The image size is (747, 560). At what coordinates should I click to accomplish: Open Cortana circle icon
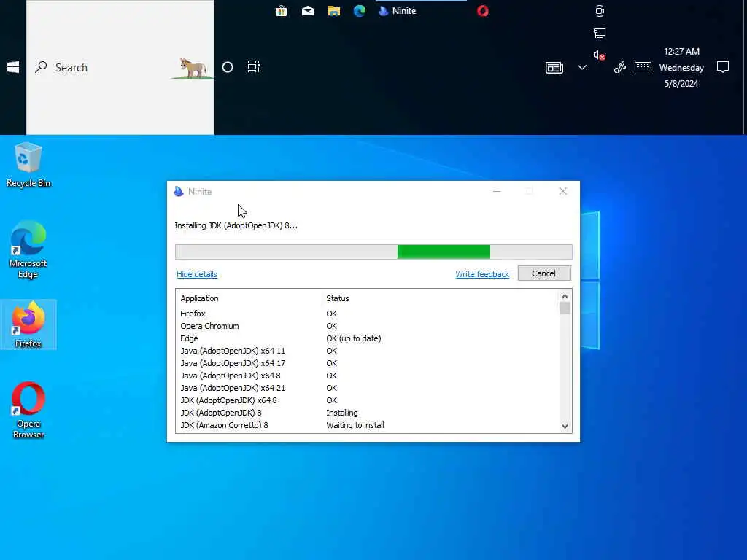pos(228,67)
